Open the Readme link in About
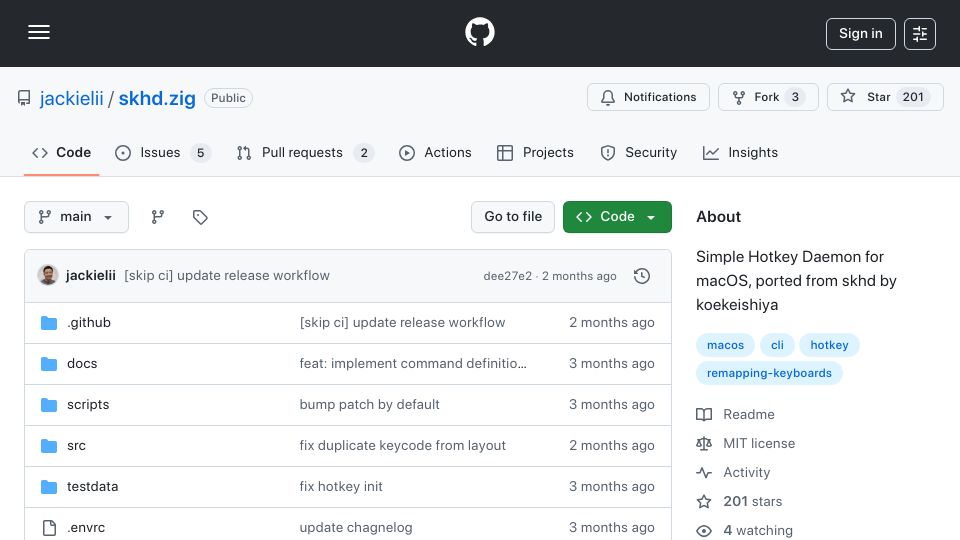 click(748, 414)
